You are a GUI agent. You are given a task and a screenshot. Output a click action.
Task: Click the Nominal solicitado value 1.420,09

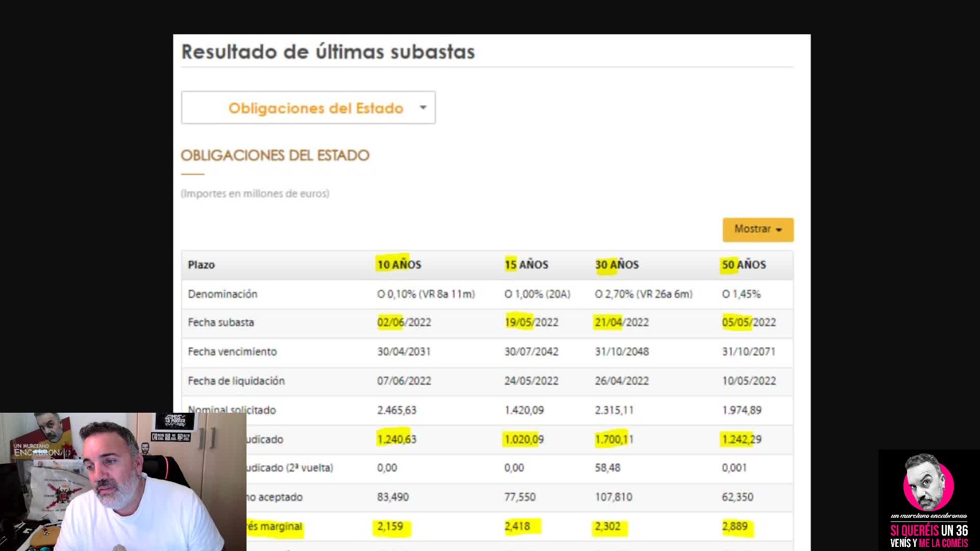pos(524,410)
